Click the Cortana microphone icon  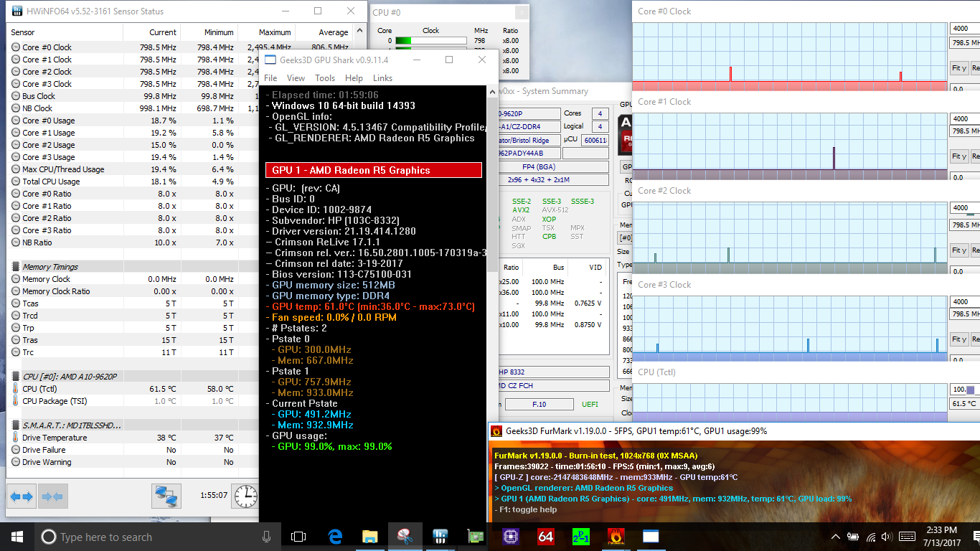click(x=267, y=537)
